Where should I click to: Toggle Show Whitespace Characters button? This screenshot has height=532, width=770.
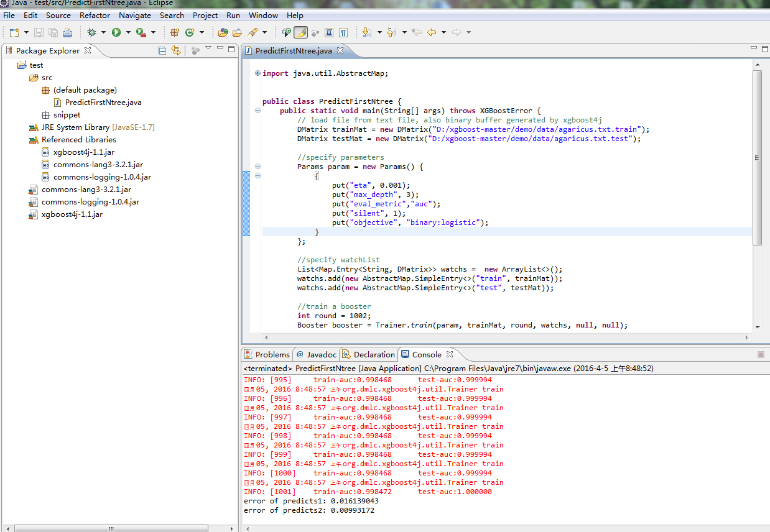343,32
